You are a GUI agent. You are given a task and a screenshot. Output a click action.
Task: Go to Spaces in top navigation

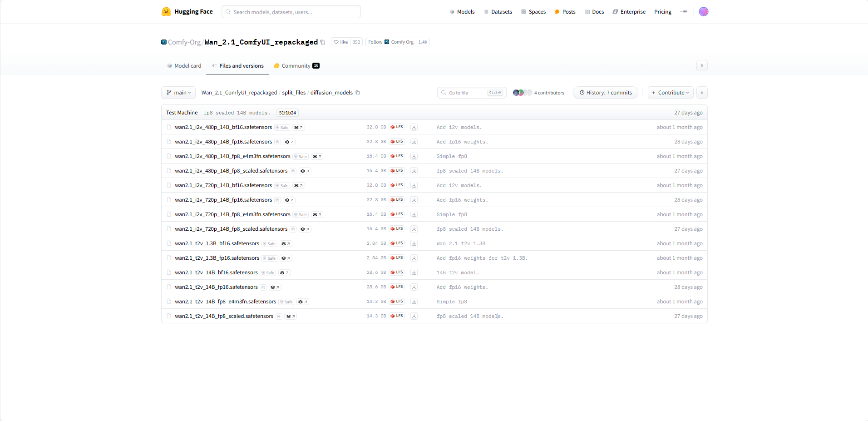point(533,12)
